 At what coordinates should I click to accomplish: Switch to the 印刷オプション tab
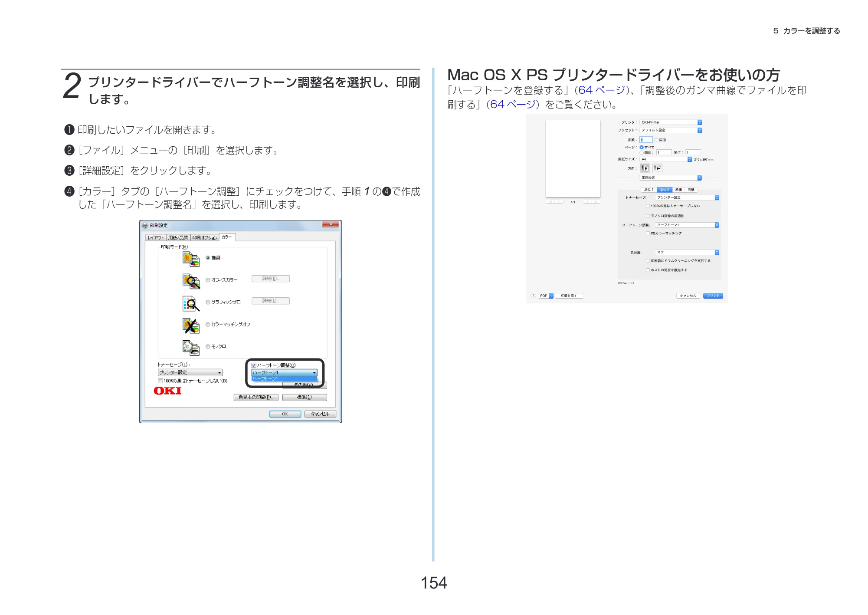[x=205, y=237]
